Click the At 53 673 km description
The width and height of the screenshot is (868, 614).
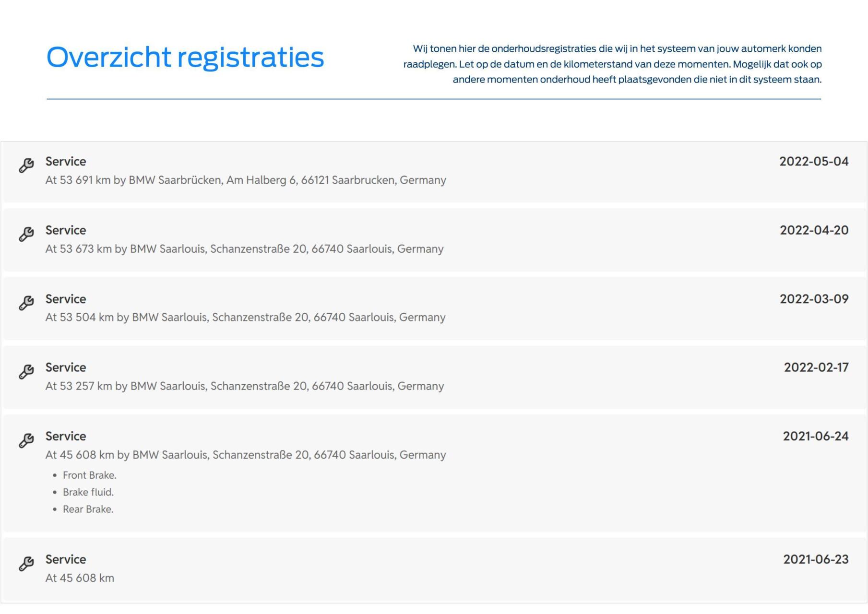(244, 249)
